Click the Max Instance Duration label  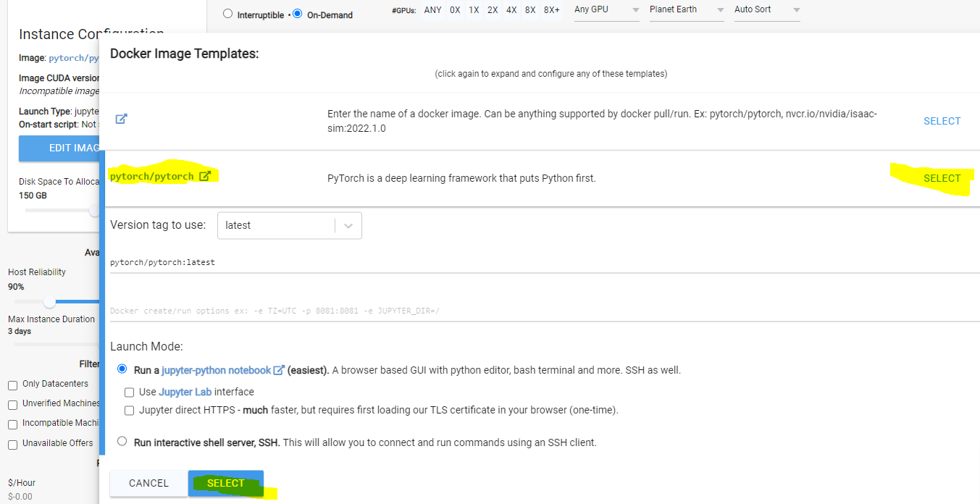(51, 319)
